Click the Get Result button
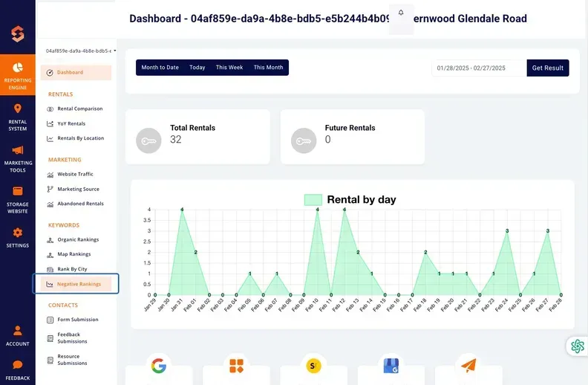Image resolution: width=588 pixels, height=385 pixels. pyautogui.click(x=548, y=68)
